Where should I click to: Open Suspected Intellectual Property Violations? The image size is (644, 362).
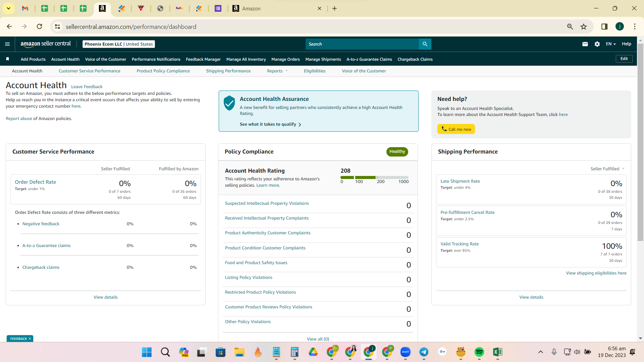tap(267, 203)
